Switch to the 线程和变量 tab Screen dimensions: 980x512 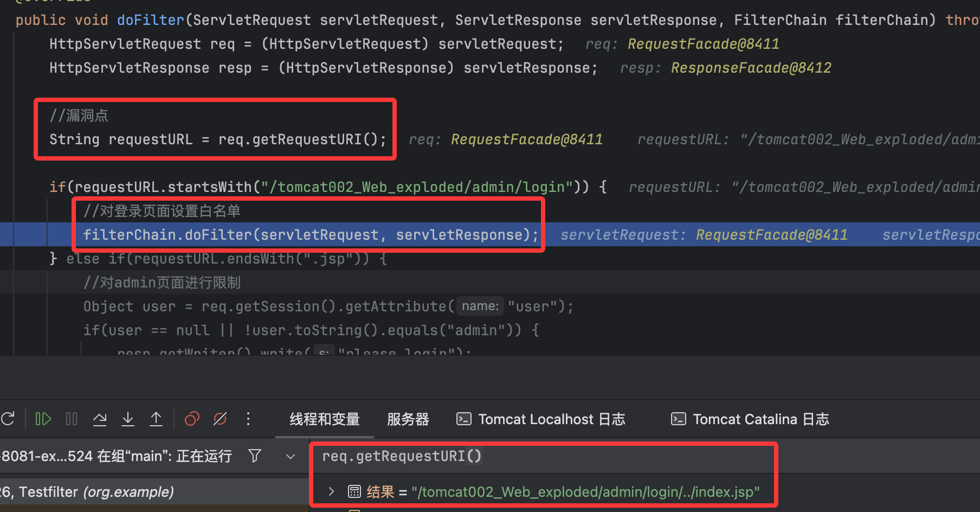point(324,419)
